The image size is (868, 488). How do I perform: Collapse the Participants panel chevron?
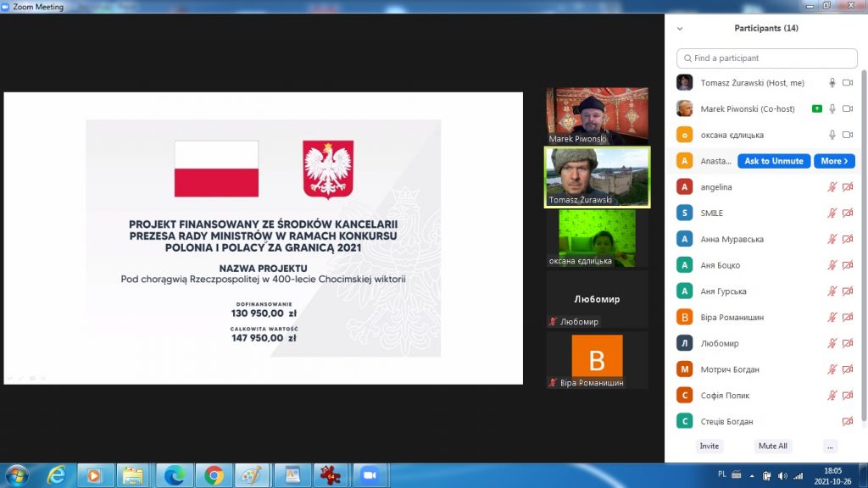679,28
